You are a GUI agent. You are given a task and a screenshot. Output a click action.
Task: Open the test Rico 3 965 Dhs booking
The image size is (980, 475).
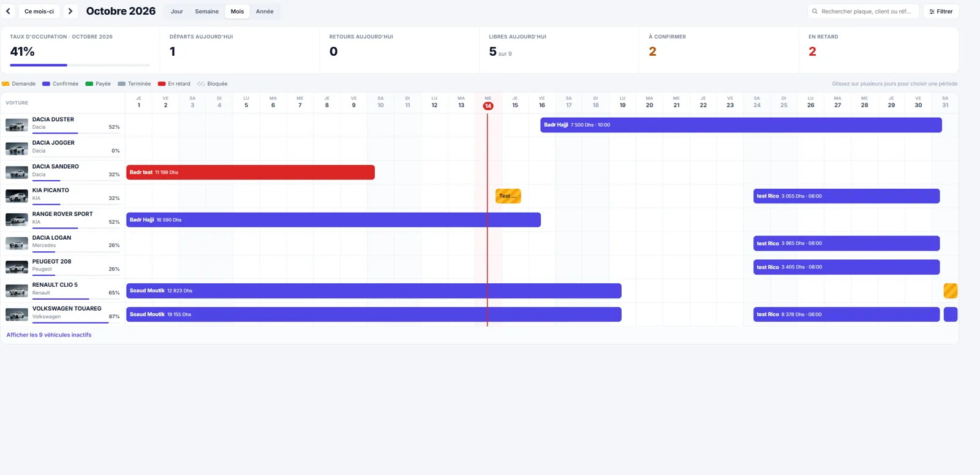[x=846, y=243]
